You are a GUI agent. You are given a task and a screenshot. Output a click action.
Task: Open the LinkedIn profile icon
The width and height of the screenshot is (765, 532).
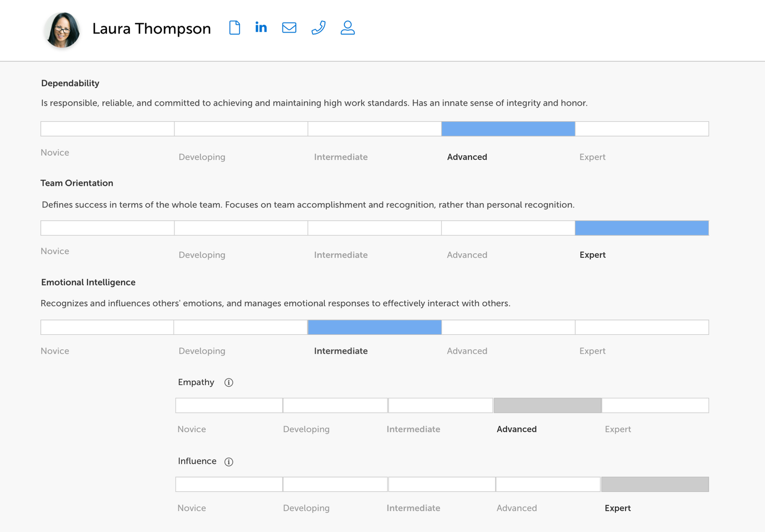tap(261, 28)
